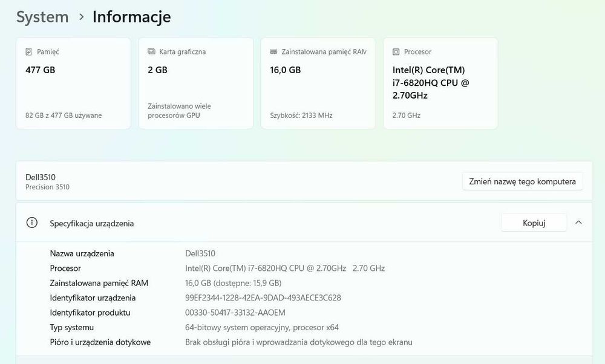
Task: Click the Identyfikator urządzenia label
Action: point(93,298)
